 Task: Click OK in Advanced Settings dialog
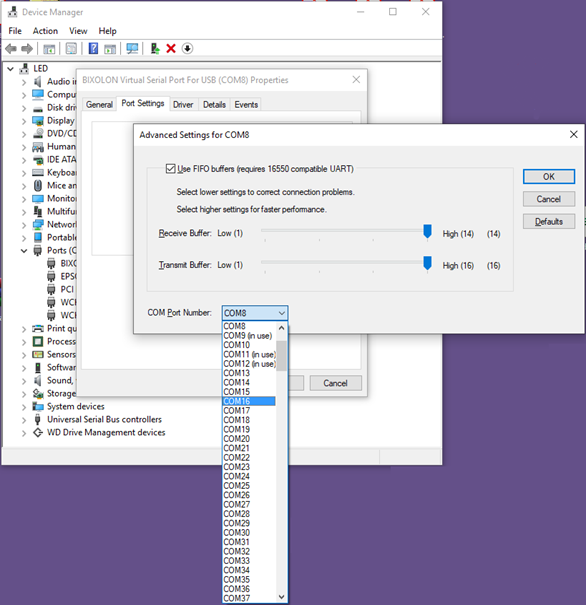549,177
